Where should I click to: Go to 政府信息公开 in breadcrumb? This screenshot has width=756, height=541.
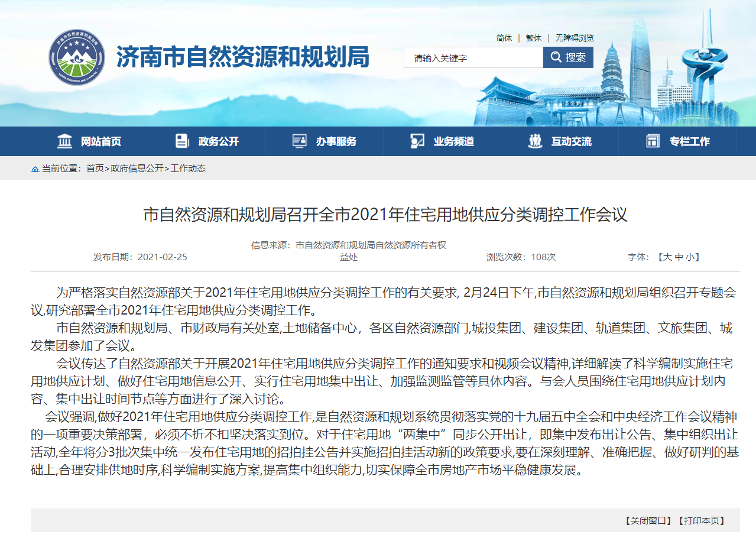(x=137, y=169)
